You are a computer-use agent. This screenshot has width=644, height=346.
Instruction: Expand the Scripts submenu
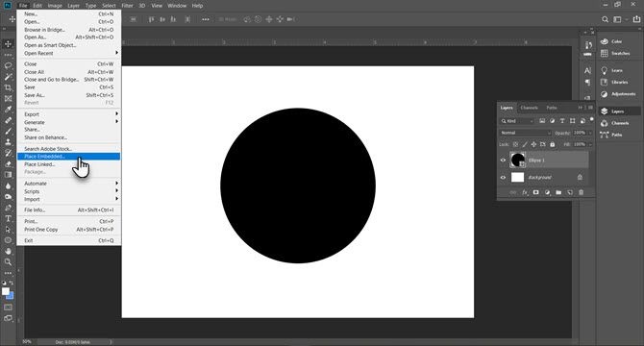point(68,191)
